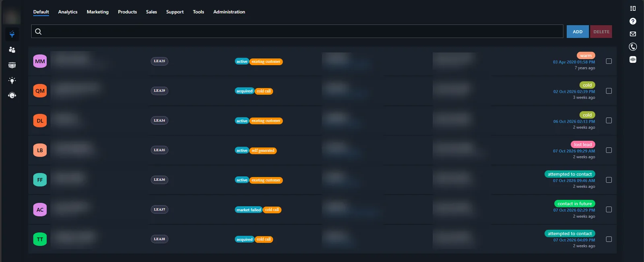Screen dimensions: 644x262
Task: Click the date 06 Oct 2026 02:13 PM
Action: tap(574, 122)
